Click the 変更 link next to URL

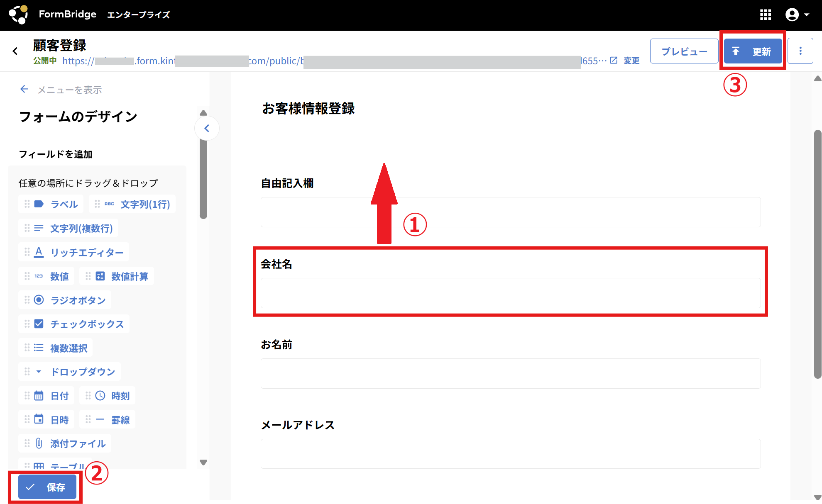pos(631,61)
